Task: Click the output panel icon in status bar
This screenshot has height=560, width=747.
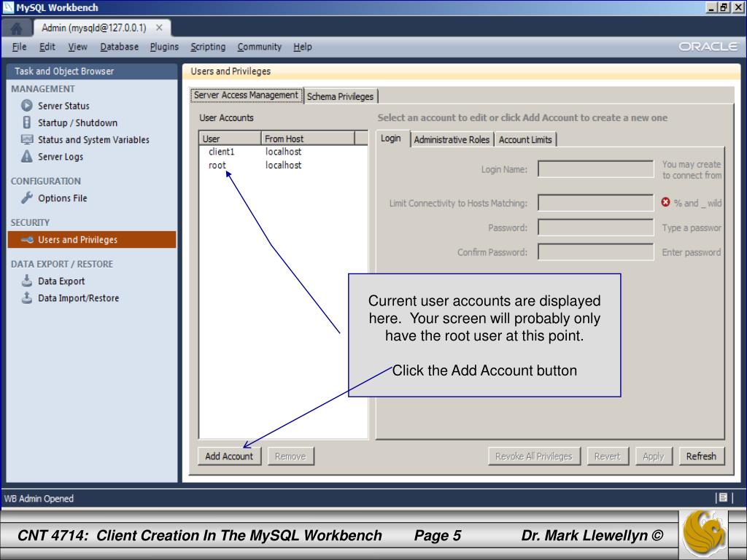Action: 723,497
